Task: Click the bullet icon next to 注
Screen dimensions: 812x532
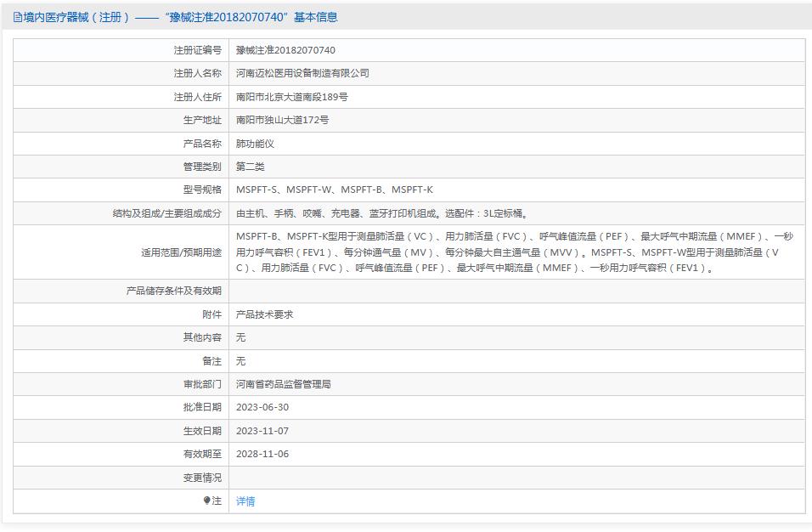Action: click(x=206, y=501)
